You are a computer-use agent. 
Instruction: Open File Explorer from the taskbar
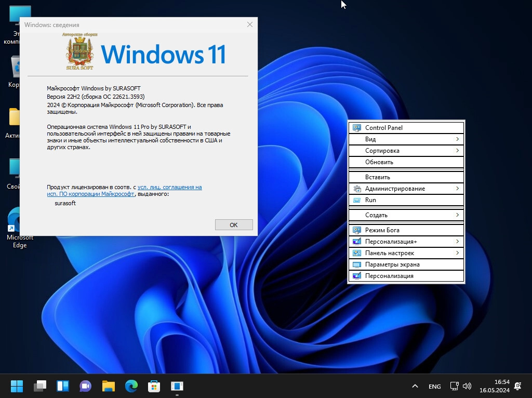(x=108, y=386)
